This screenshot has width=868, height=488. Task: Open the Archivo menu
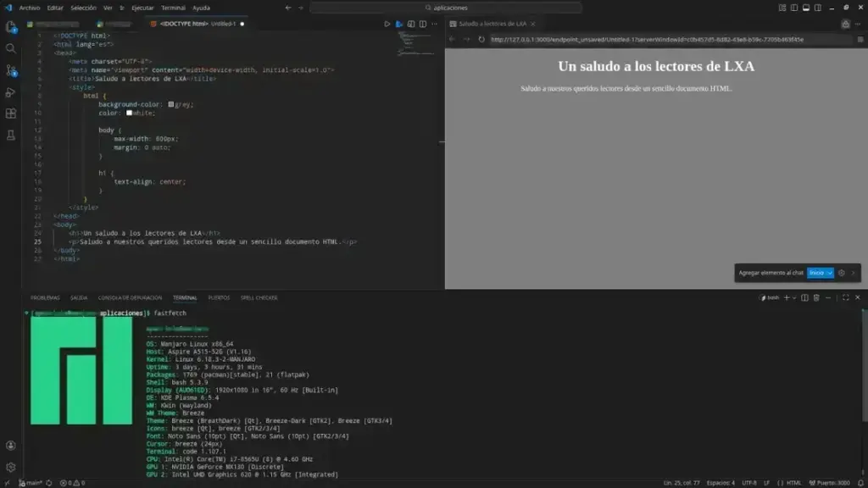coord(30,8)
